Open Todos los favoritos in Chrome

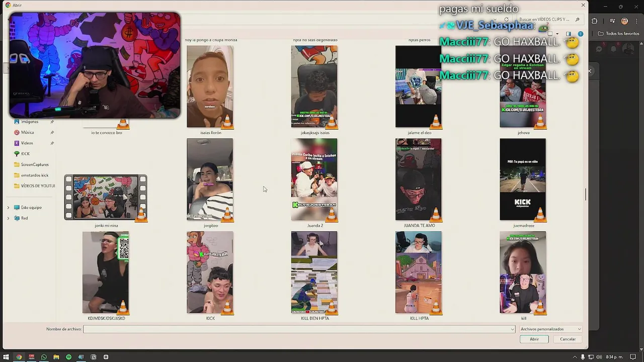click(619, 34)
